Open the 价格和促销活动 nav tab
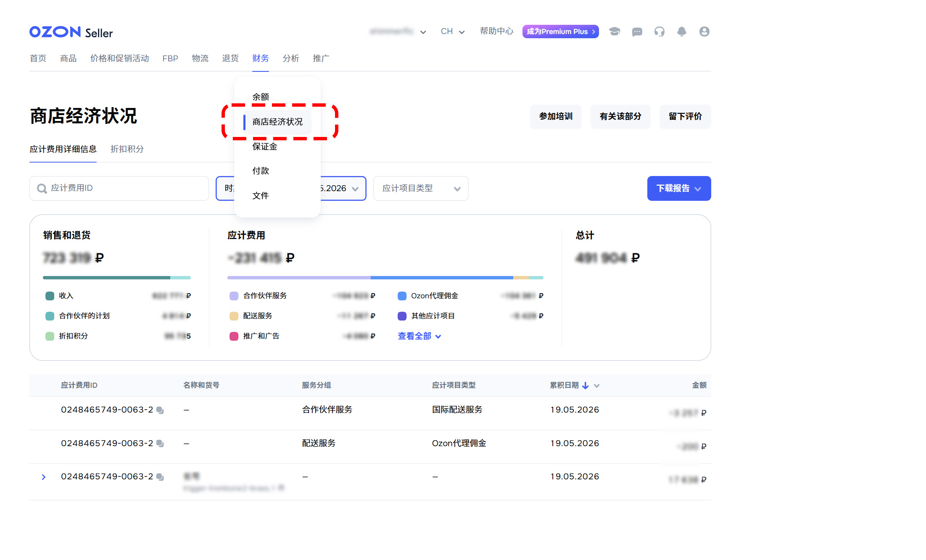The height and width of the screenshot is (560, 926). (119, 58)
